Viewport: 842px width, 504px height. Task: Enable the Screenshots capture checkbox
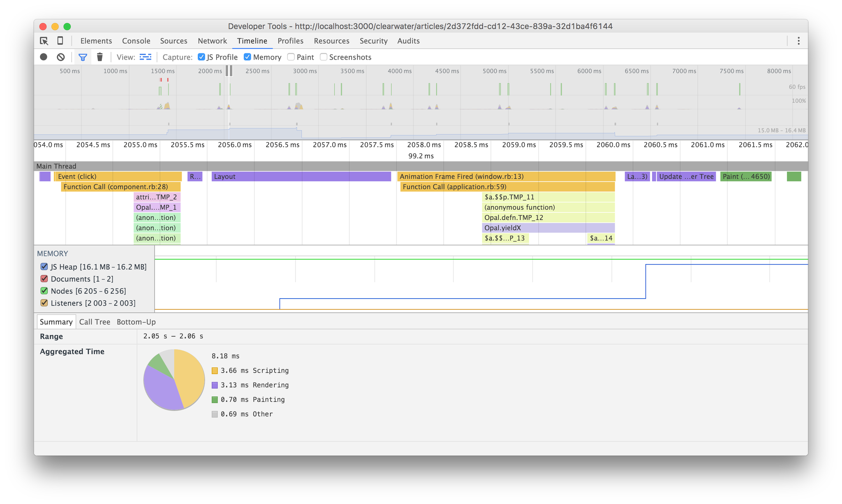[x=324, y=57]
